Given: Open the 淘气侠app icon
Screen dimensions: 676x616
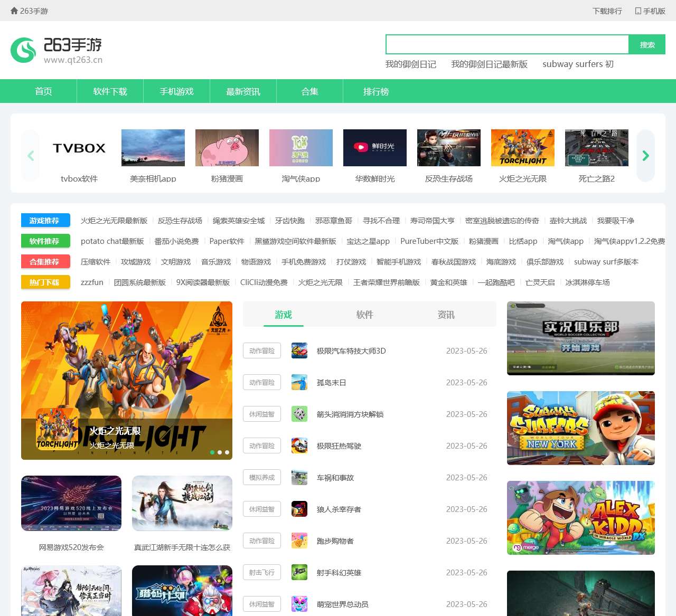Looking at the screenshot, I should (x=301, y=148).
